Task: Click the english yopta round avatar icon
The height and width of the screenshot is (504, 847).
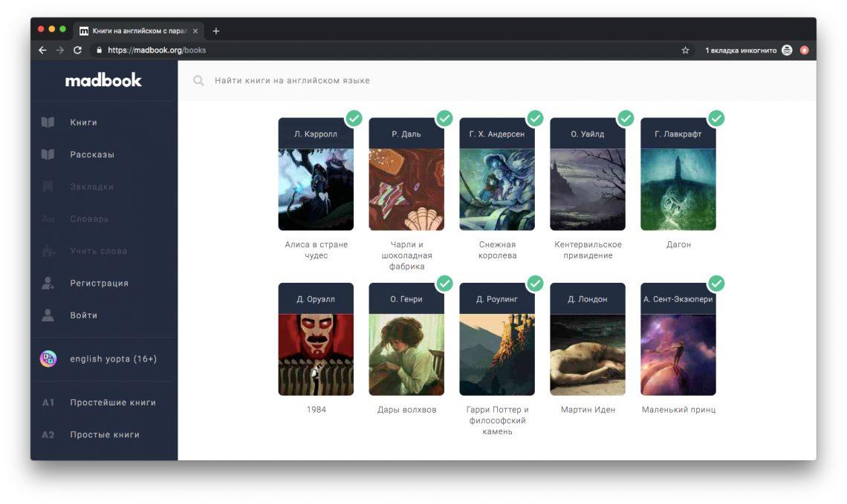Action: 48,359
